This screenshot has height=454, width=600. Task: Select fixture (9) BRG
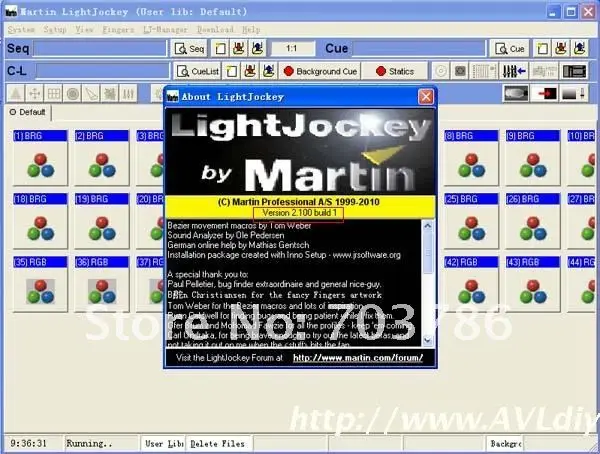click(x=533, y=158)
